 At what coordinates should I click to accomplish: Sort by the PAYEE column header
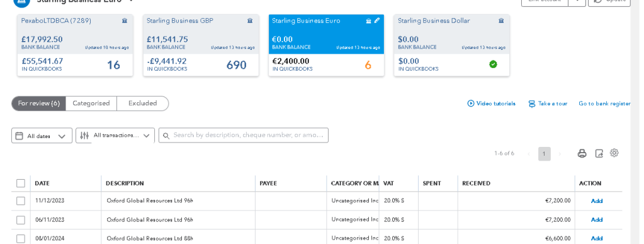pos(268,183)
